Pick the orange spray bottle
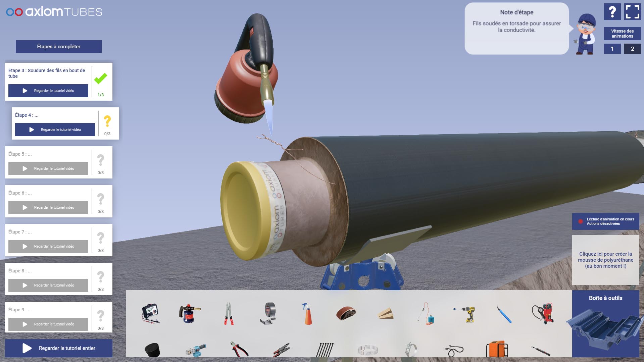 click(x=307, y=314)
